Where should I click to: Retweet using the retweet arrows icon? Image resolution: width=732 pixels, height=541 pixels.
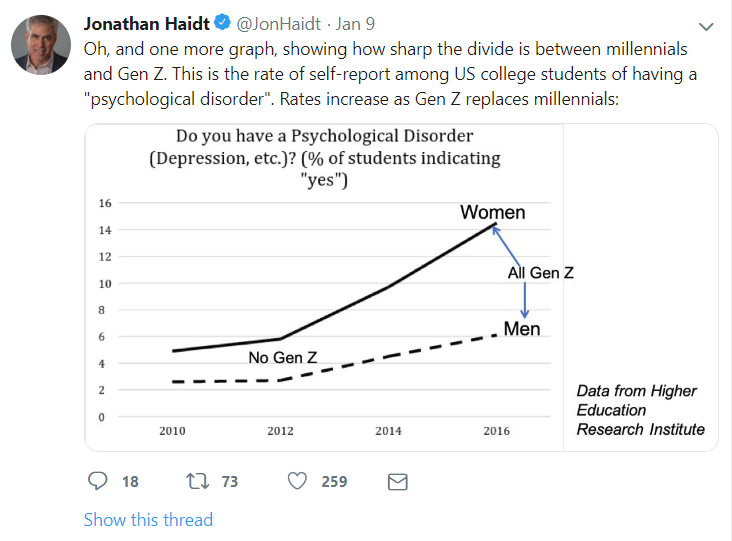[x=198, y=481]
